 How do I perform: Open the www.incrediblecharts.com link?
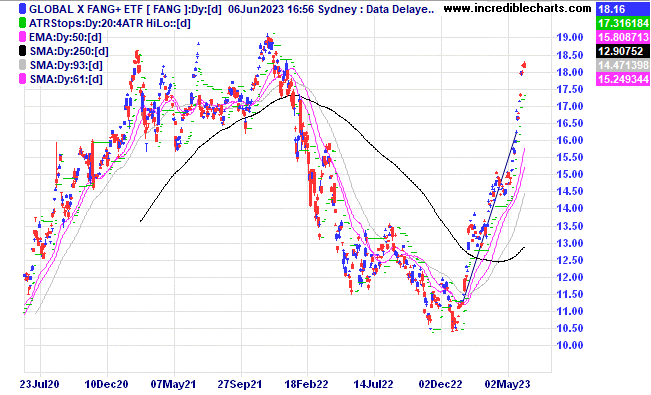click(517, 8)
